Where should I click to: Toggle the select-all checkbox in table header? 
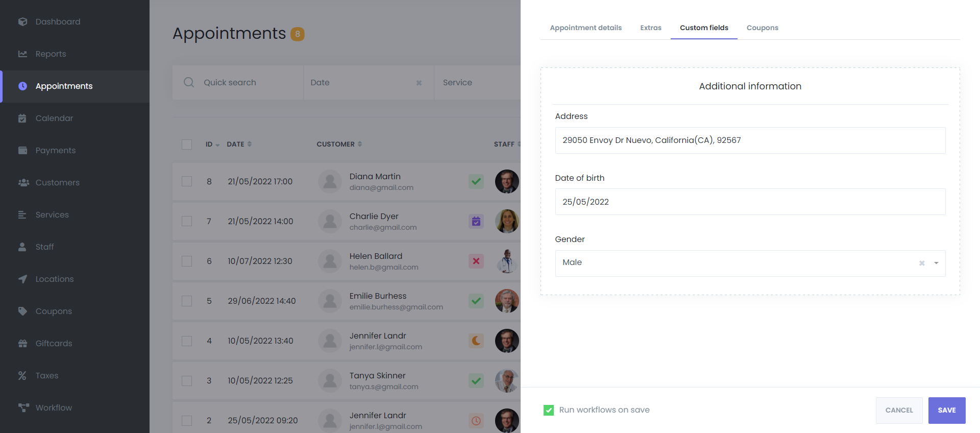[x=187, y=145]
